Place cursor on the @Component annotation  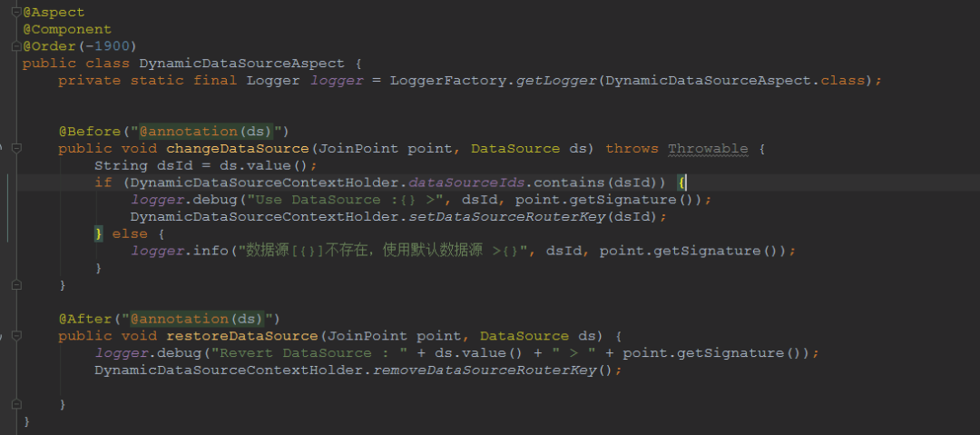(x=67, y=29)
